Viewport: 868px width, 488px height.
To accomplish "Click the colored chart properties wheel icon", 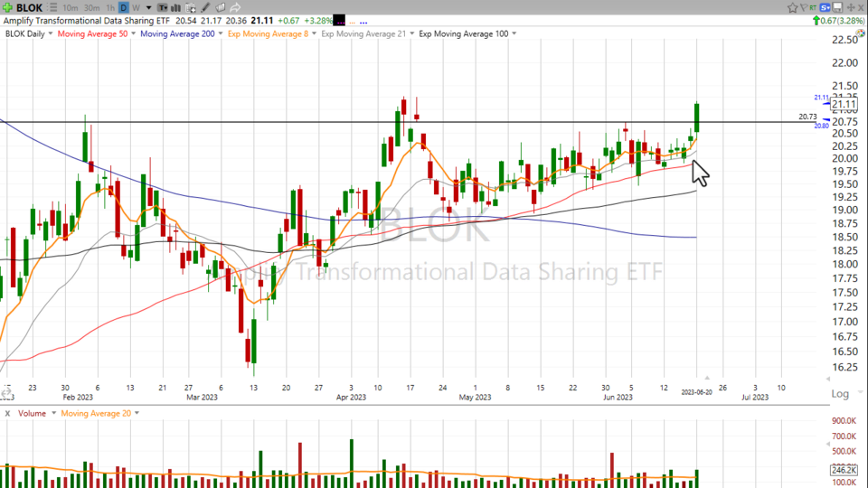I will click(x=861, y=33).
